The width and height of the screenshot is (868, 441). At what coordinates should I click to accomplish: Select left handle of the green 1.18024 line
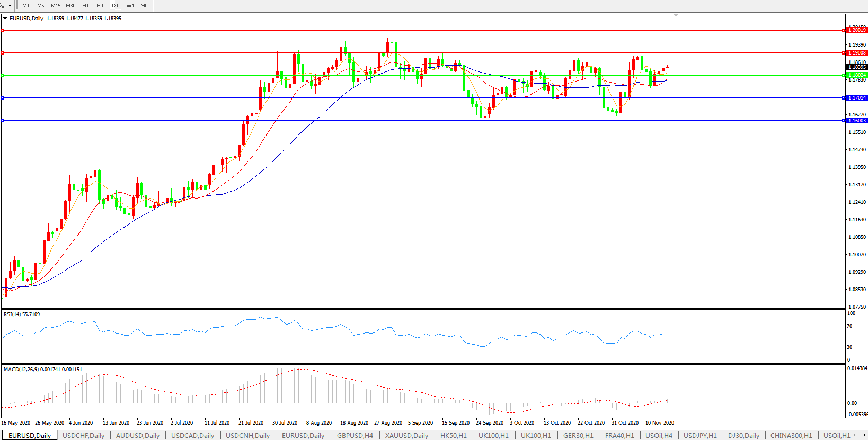pyautogui.click(x=3, y=75)
